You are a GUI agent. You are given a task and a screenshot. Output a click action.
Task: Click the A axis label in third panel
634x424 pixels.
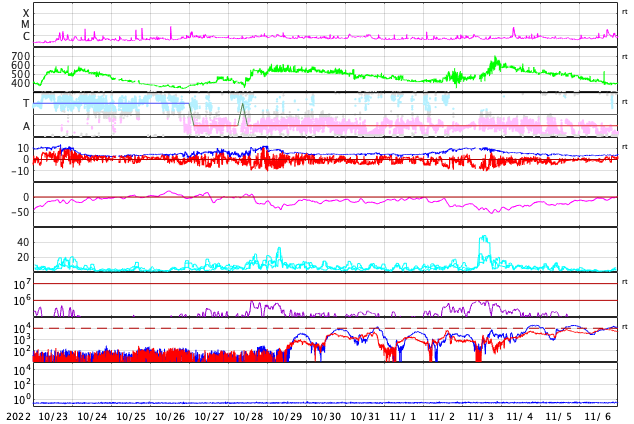[x=26, y=126]
